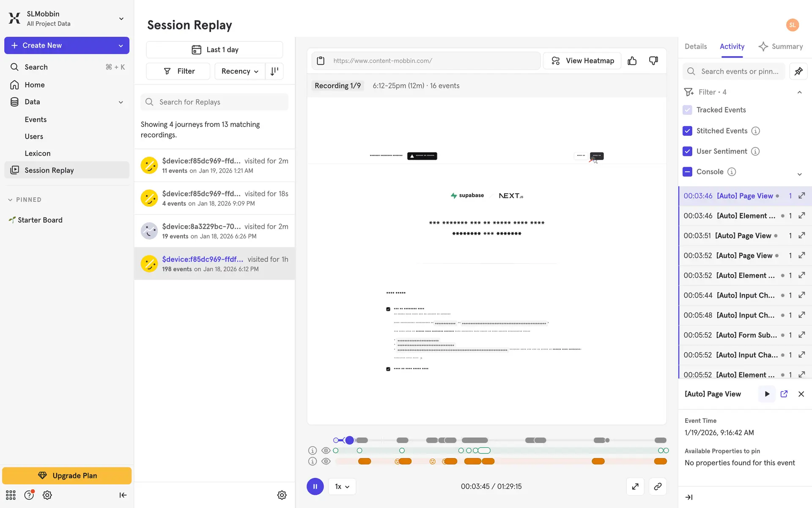Click the pin events icon
Image resolution: width=812 pixels, height=508 pixels.
pos(798,71)
